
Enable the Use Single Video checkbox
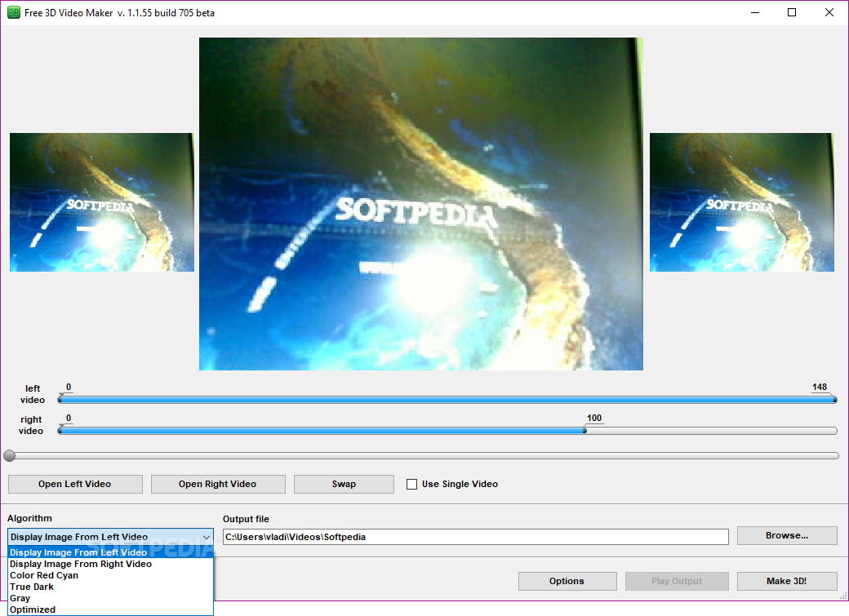412,484
